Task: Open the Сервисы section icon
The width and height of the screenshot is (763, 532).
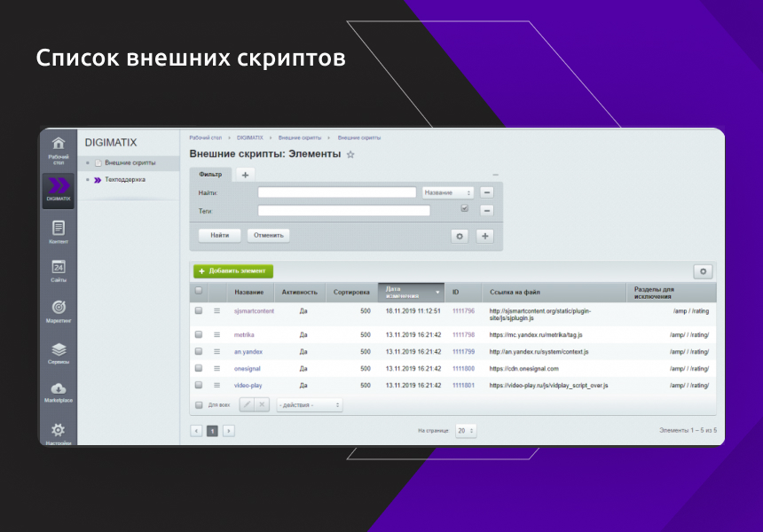Action: click(x=58, y=349)
